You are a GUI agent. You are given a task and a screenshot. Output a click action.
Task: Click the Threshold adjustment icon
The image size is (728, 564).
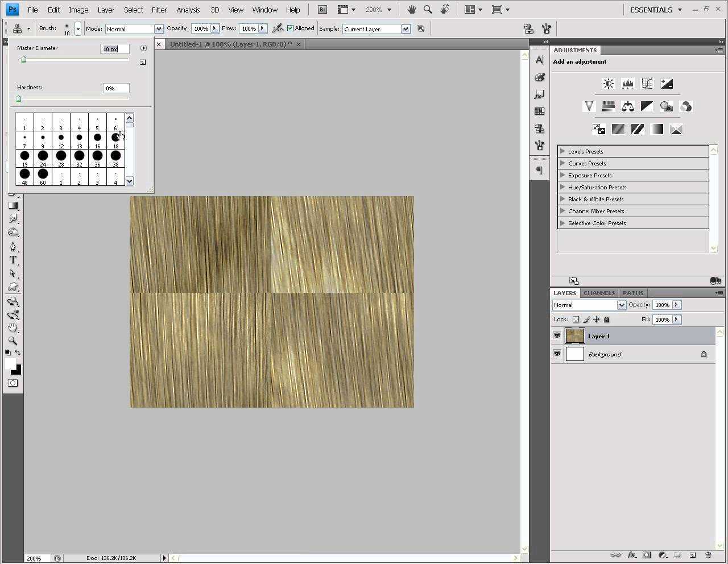[x=638, y=130]
